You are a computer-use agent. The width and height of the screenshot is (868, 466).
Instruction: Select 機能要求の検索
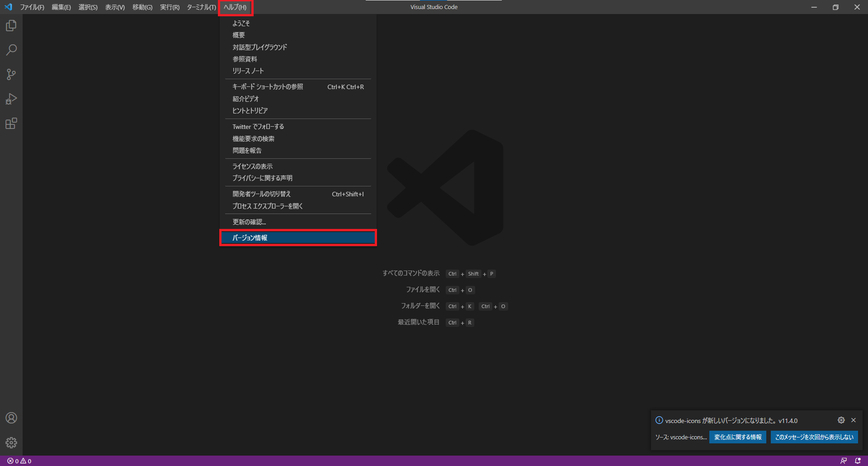[x=298, y=139]
